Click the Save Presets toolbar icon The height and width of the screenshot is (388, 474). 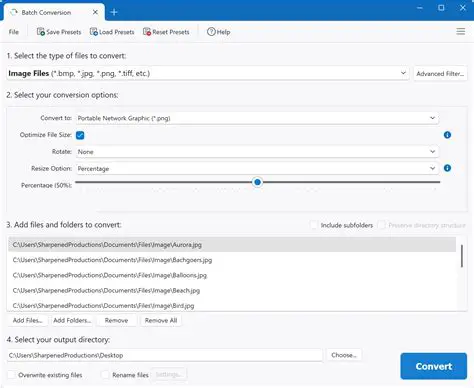click(41, 32)
